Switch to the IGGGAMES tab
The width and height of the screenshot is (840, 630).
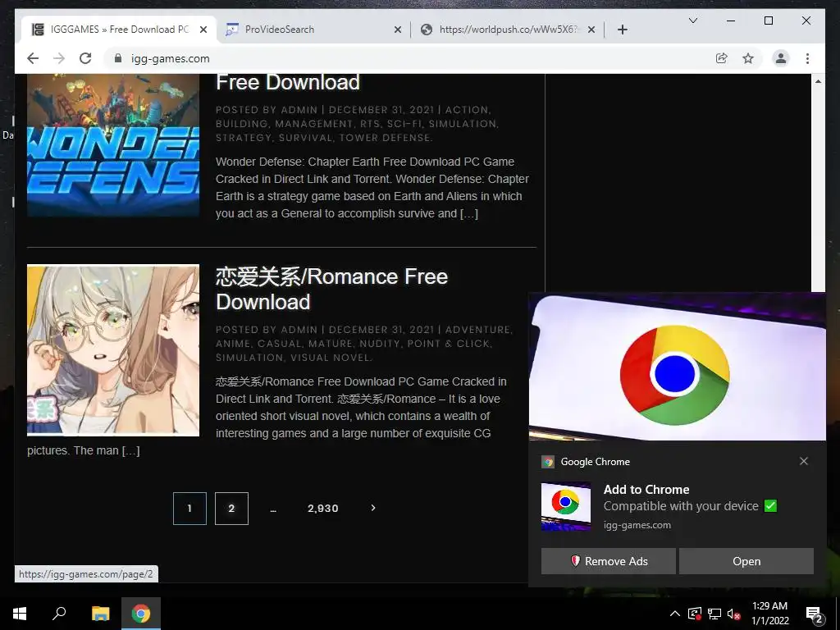tap(119, 30)
